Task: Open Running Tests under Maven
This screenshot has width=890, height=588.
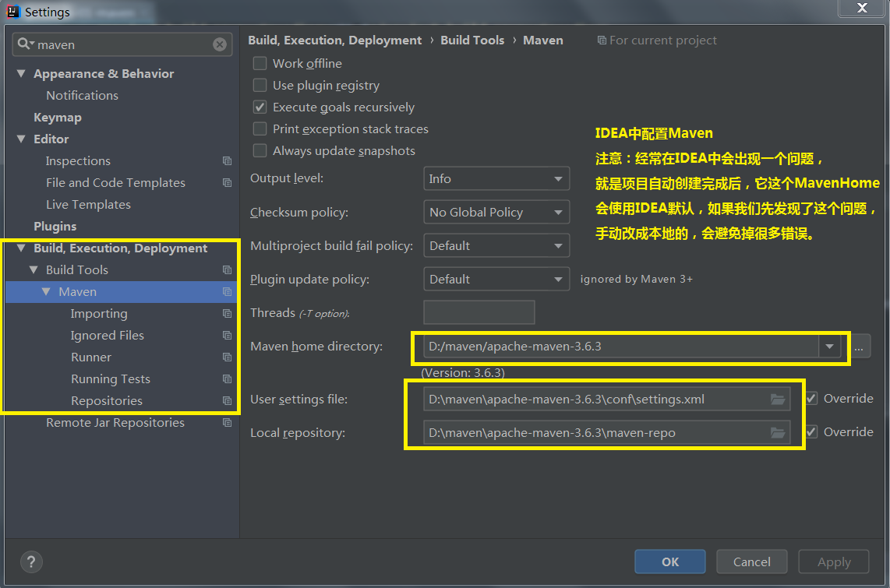Action: click(111, 379)
